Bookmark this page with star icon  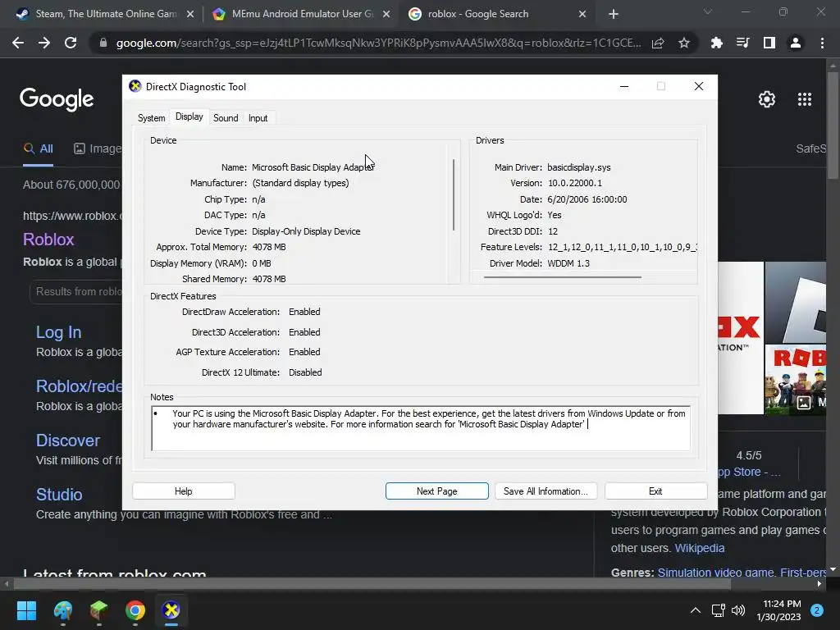point(684,43)
